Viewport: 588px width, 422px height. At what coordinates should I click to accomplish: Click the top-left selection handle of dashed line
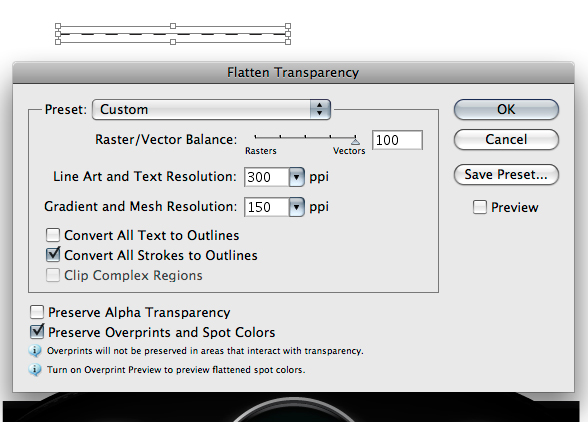(58, 26)
